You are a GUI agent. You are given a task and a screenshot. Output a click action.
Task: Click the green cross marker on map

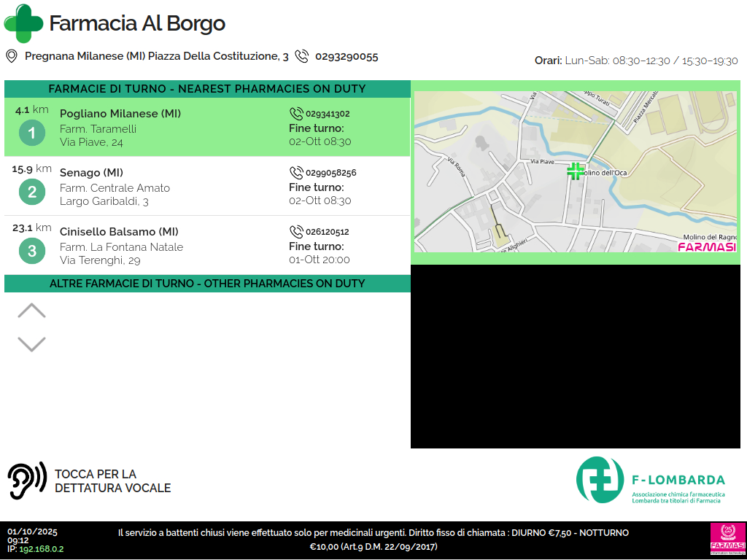coord(576,171)
